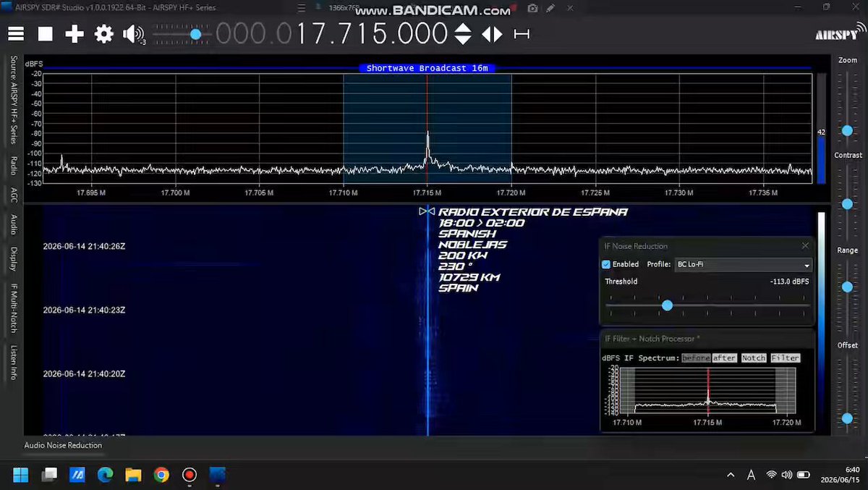Toggle the IF Noise Reduction Enabled checkbox

[606, 264]
